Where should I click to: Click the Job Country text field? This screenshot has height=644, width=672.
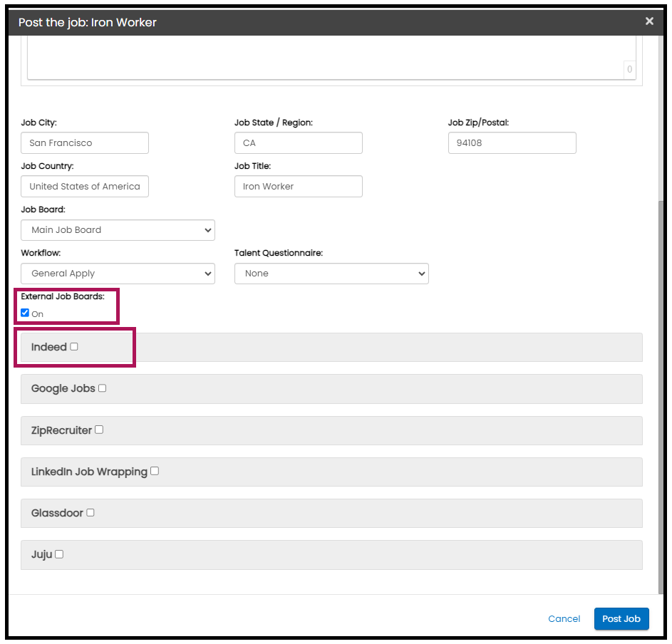[85, 187]
